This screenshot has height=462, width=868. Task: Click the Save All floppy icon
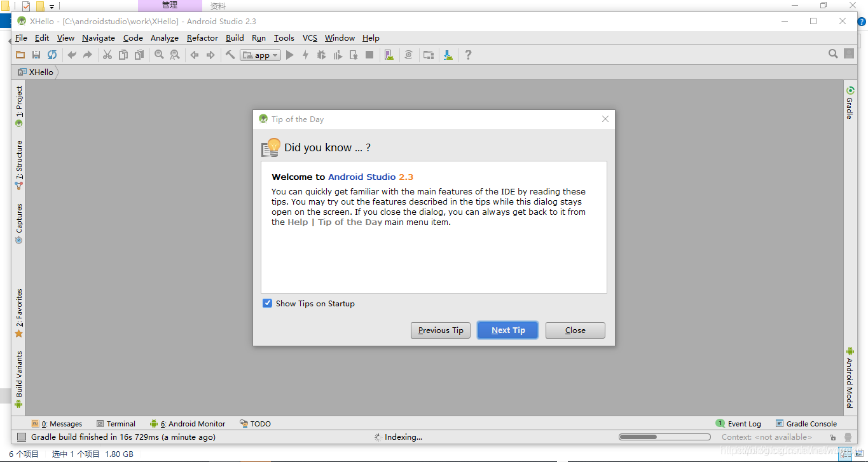coord(36,55)
